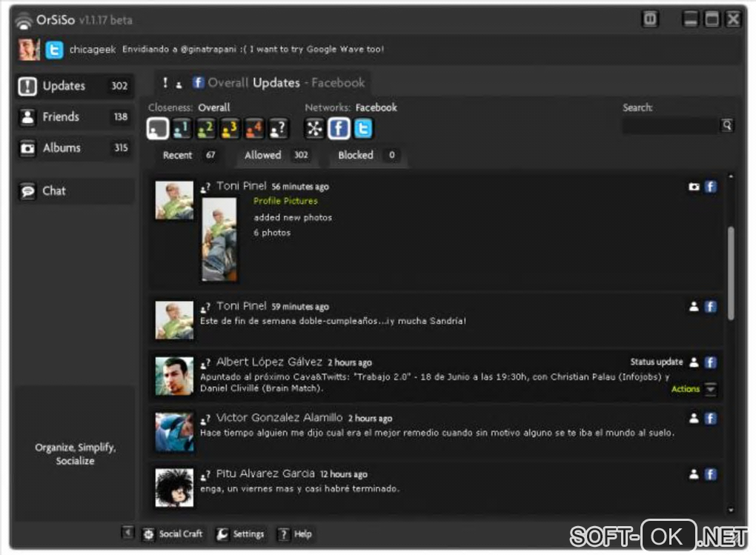
Task: Open the Pitu Alvarez Garcia name link
Action: point(265,474)
